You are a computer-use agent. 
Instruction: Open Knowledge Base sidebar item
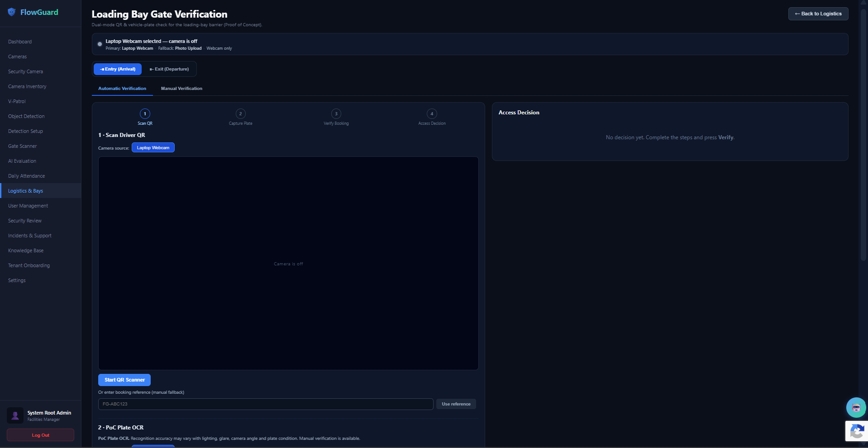click(41, 250)
